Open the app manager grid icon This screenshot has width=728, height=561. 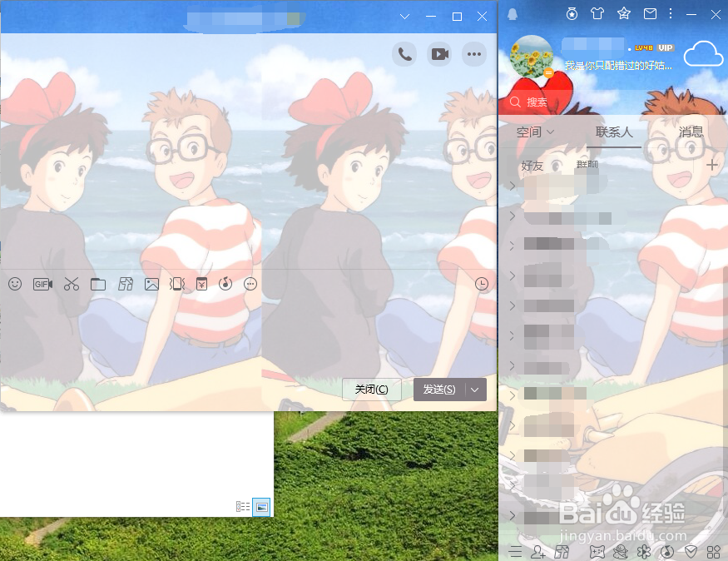click(713, 552)
